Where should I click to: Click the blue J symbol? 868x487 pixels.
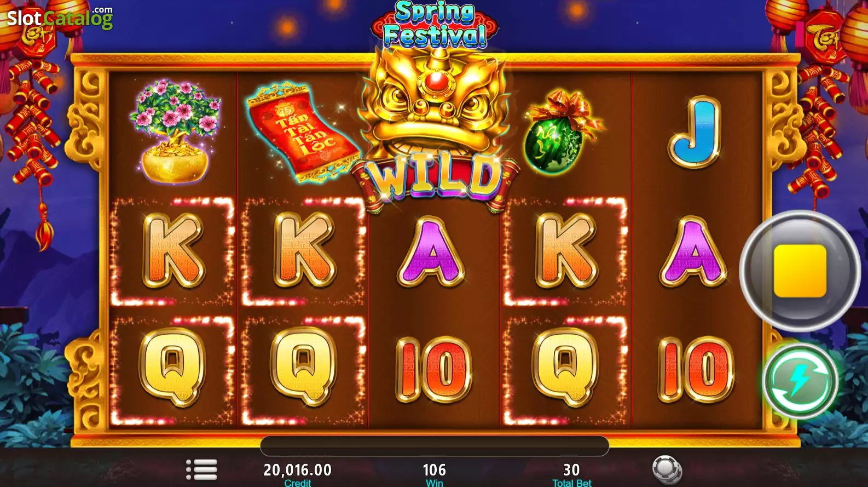pos(694,131)
